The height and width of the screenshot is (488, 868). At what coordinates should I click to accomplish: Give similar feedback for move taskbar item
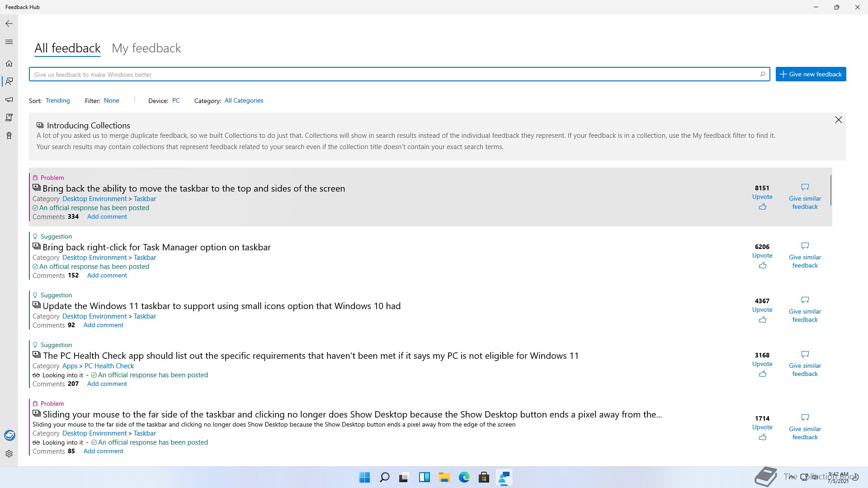(805, 197)
